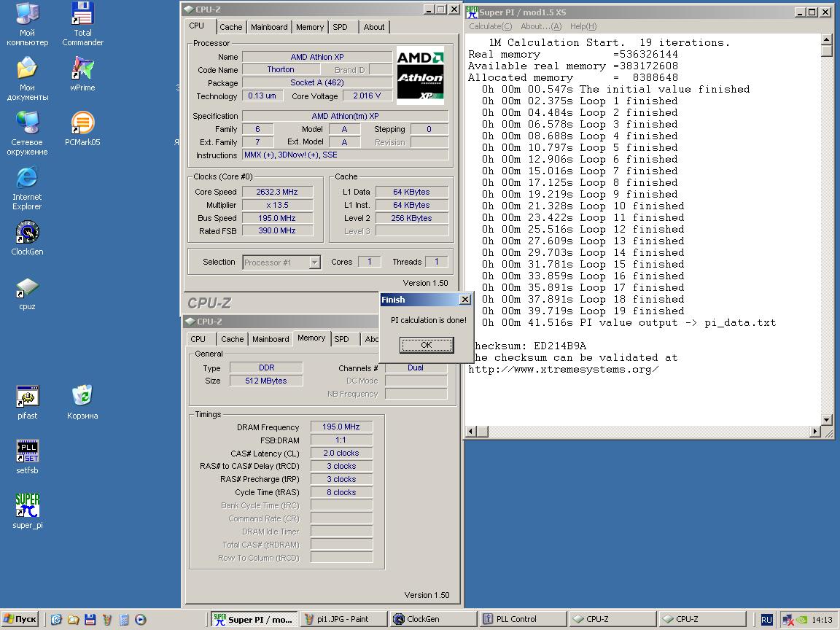Screen dimensions: 840x630
Task: Switch to Mainboard tab in upper CPU-Z
Action: tap(269, 27)
